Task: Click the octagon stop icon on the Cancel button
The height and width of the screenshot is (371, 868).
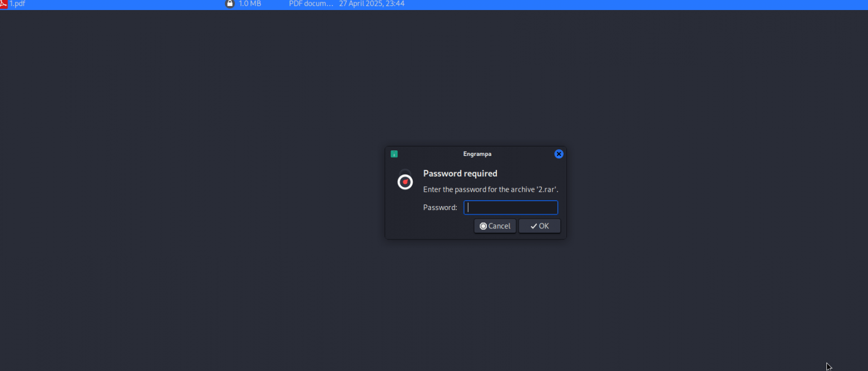Action: (483, 226)
